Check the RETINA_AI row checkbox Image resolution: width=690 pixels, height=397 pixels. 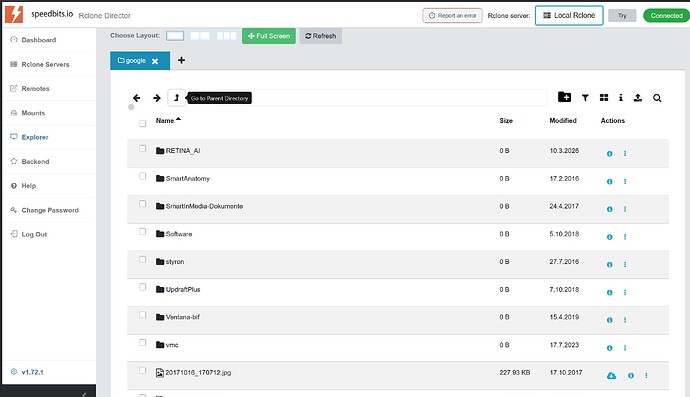(143, 148)
